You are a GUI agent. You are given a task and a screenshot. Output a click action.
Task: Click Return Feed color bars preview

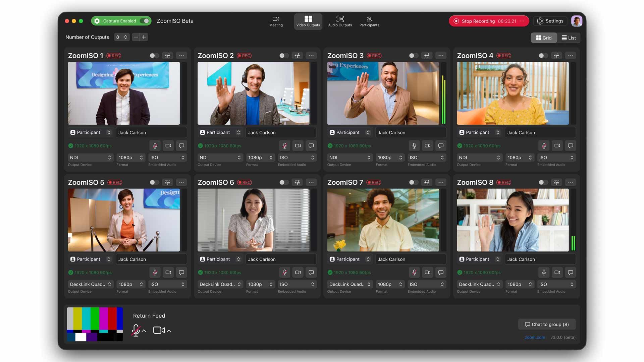click(95, 324)
